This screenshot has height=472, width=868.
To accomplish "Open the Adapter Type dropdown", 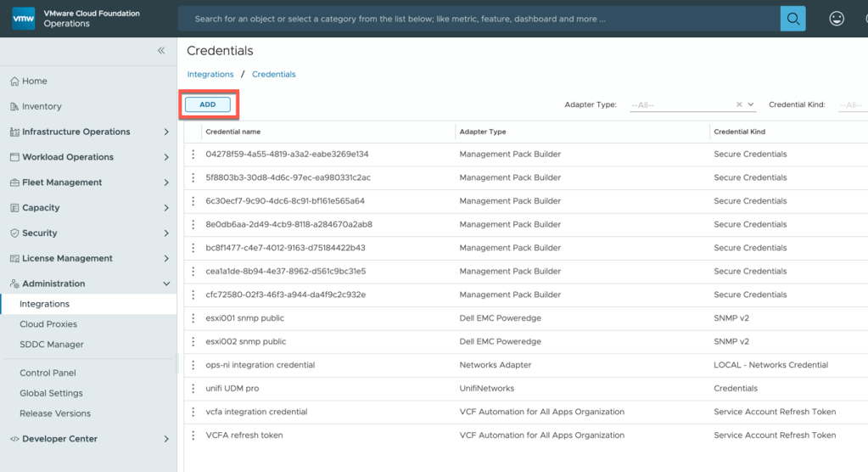I will pos(751,104).
